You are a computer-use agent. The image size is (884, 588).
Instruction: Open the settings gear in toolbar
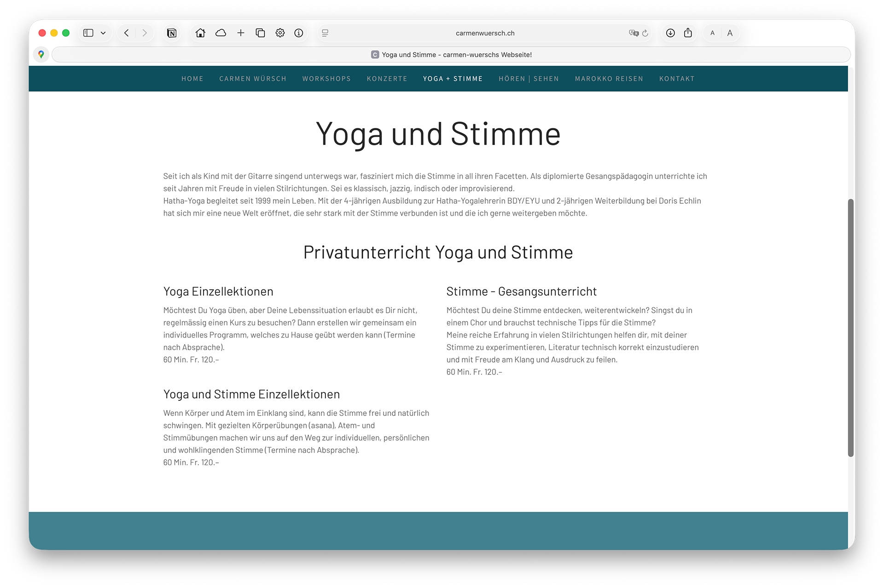click(x=280, y=33)
